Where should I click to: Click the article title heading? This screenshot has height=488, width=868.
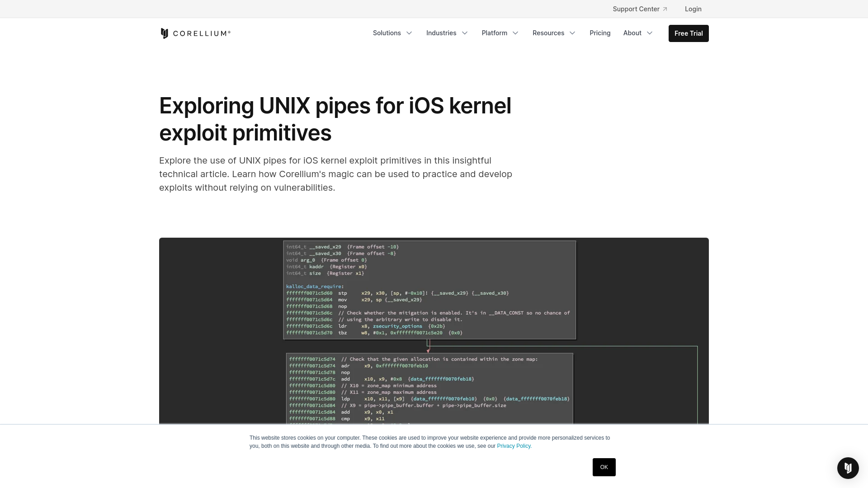(x=335, y=119)
